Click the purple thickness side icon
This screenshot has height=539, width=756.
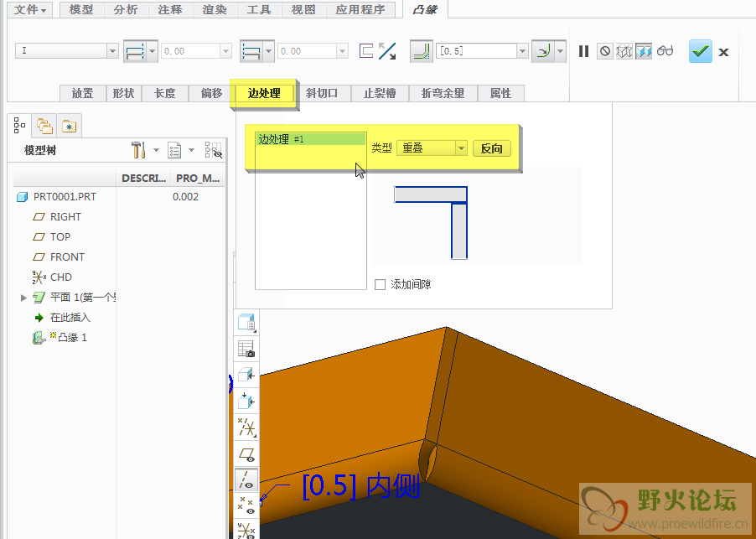point(366,50)
